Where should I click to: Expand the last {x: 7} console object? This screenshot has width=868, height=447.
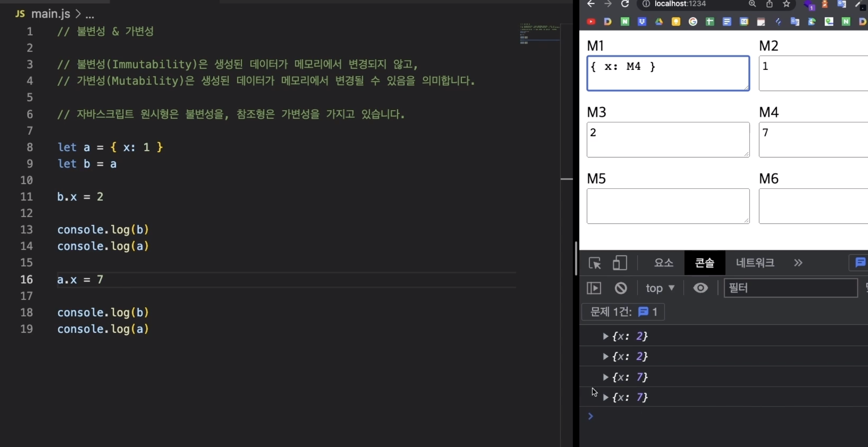[x=605, y=397]
